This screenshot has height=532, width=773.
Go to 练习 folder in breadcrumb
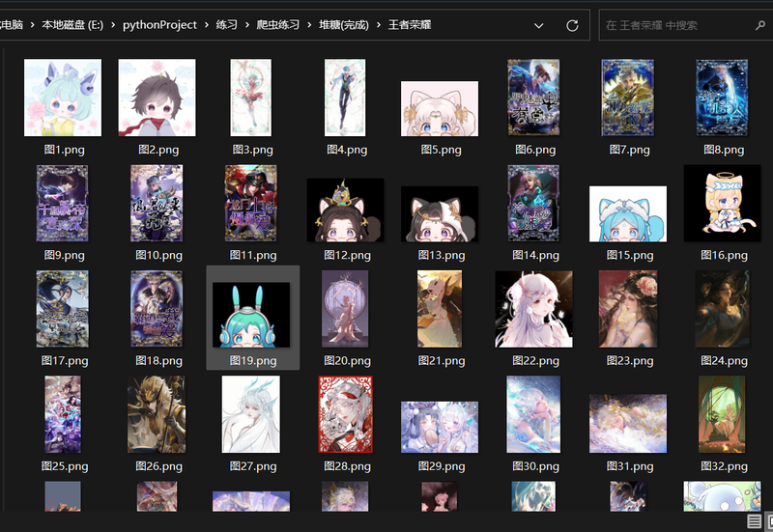coord(227,25)
